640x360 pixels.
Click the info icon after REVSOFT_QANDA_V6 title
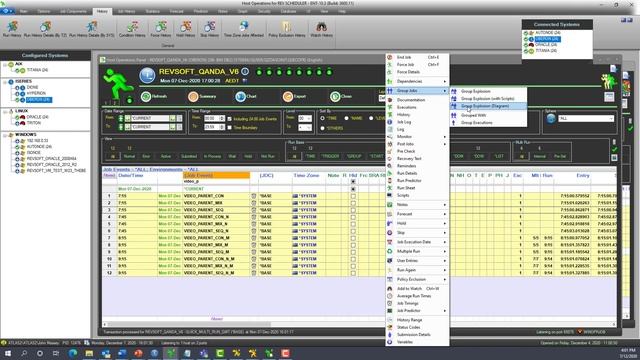point(245,71)
